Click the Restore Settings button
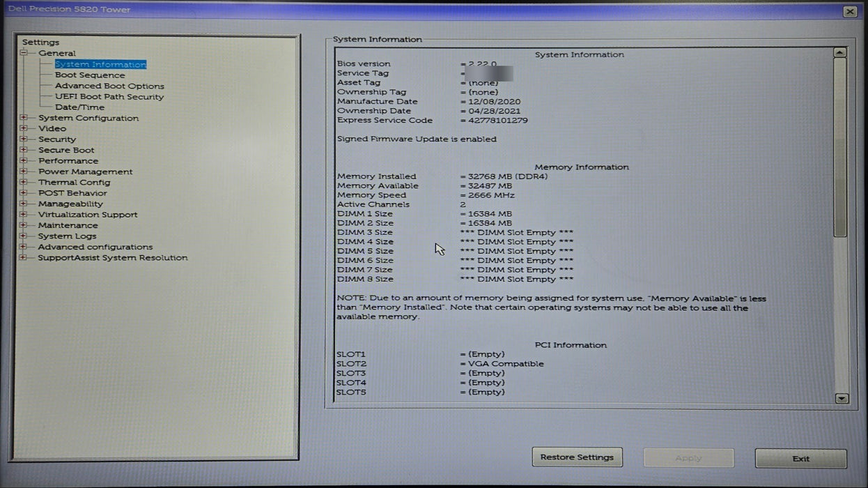 point(577,457)
